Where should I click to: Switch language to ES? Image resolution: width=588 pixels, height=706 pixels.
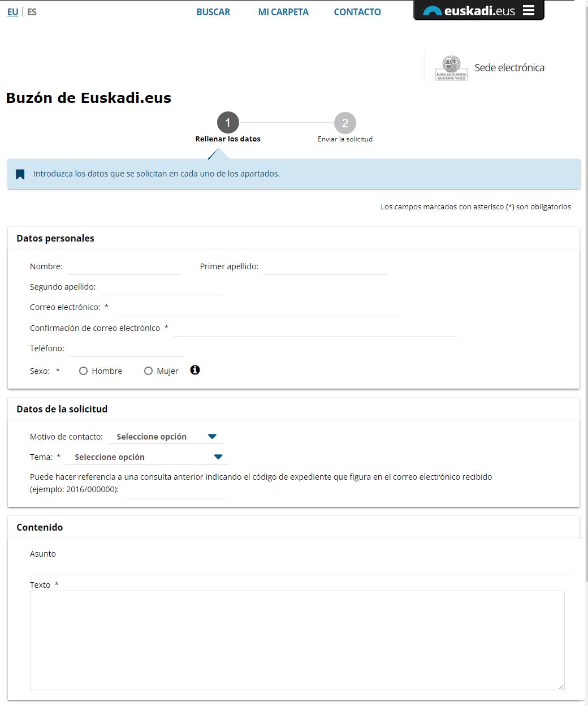(32, 12)
